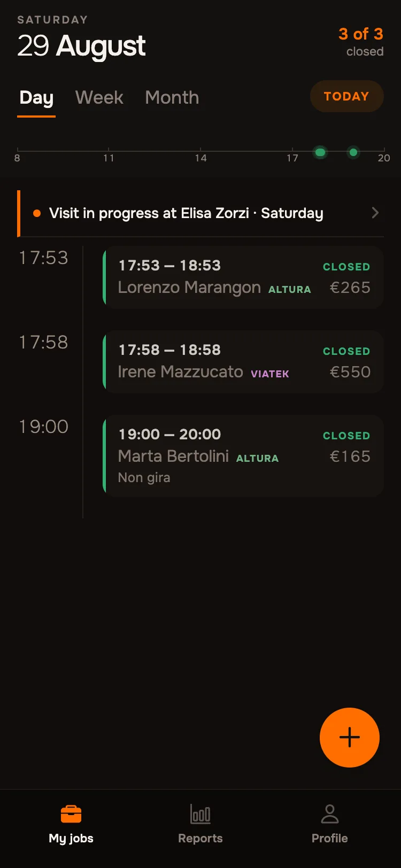401x868 pixels.
Task: Open Irene Mazzucato job card
Action: [243, 361]
